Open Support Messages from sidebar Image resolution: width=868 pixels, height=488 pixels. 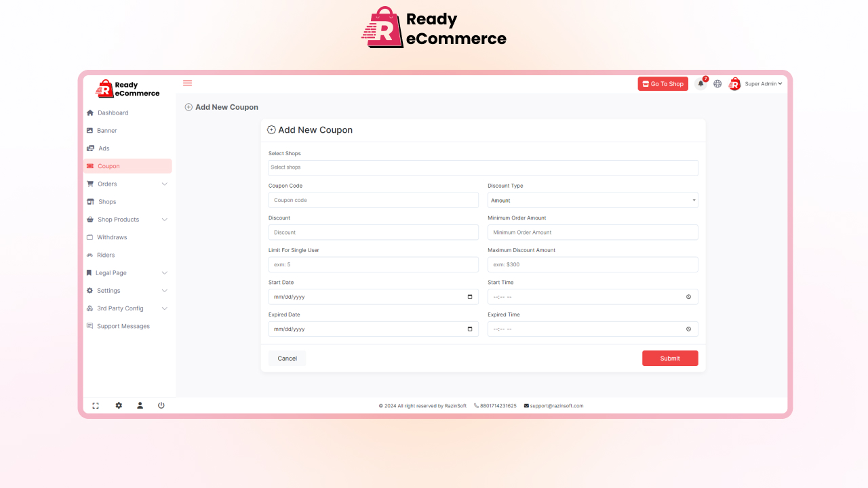[123, 326]
